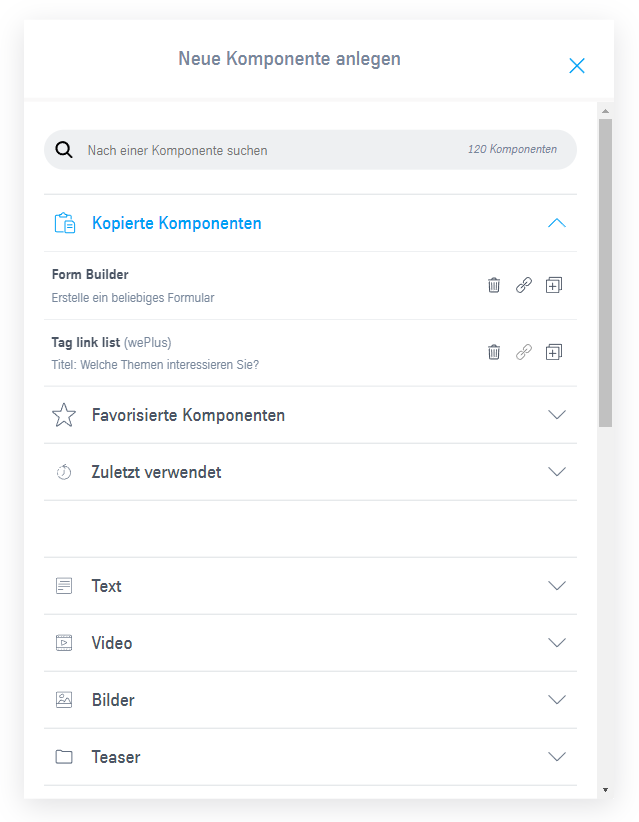Open the Video component category
This screenshot has width=639, height=822.
(310, 643)
